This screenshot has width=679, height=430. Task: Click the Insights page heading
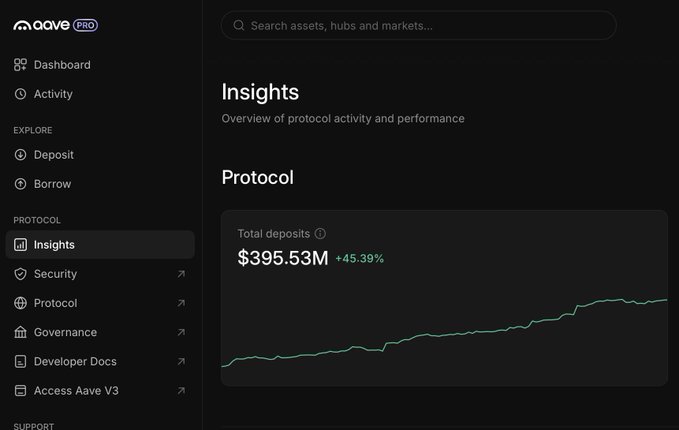click(260, 92)
